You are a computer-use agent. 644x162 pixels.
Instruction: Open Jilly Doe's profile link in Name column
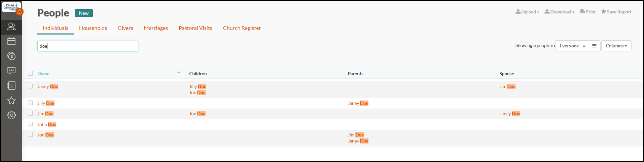point(46,103)
